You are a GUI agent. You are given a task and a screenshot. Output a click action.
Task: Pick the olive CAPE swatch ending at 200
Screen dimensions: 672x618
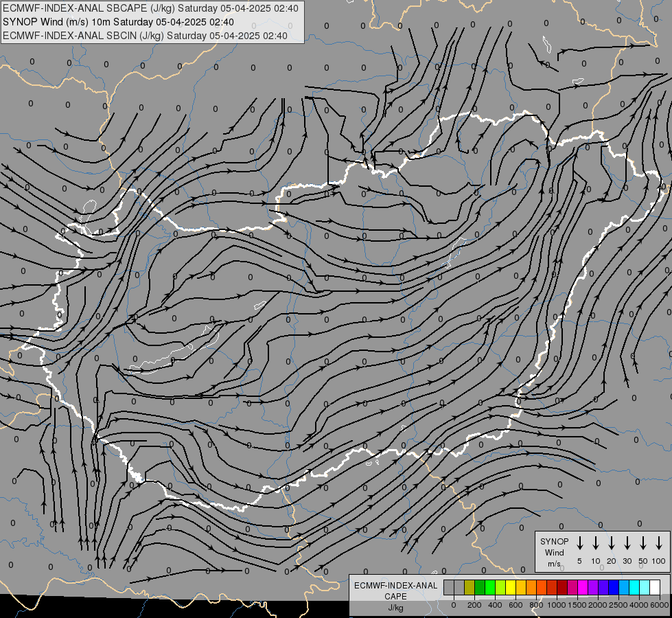pyautogui.click(x=470, y=587)
